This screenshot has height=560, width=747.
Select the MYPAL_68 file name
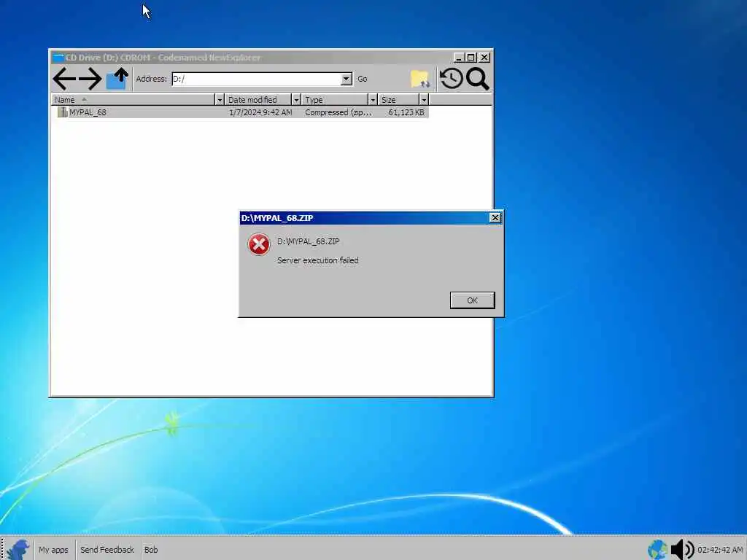pos(88,112)
